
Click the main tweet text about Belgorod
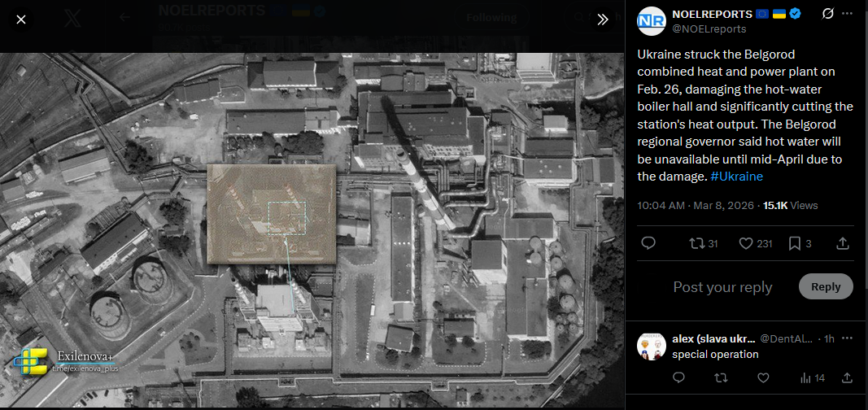tap(745, 116)
